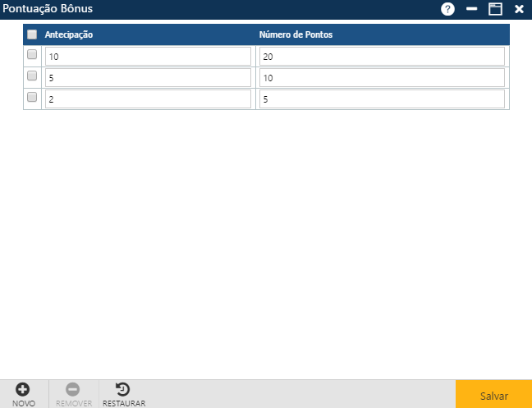Close the Pontuação Bônus window
Viewport: 532px width, 408px height.
pos(519,9)
